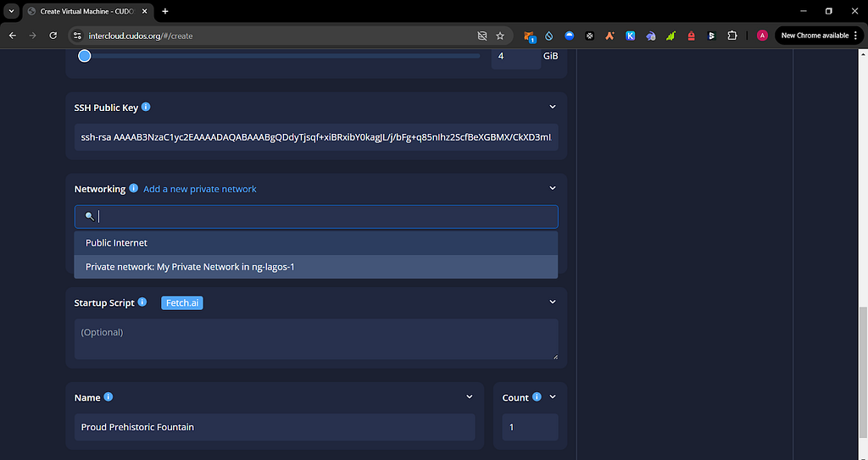Collapse the Networking section chevron
The height and width of the screenshot is (460, 868).
[553, 188]
